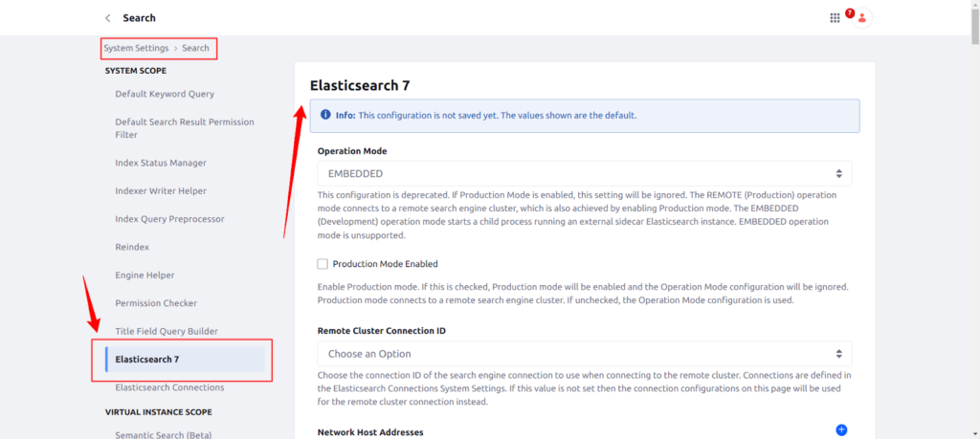Expand the Remote Cluster Connection ID dropdown
The image size is (980, 439).
click(x=584, y=354)
